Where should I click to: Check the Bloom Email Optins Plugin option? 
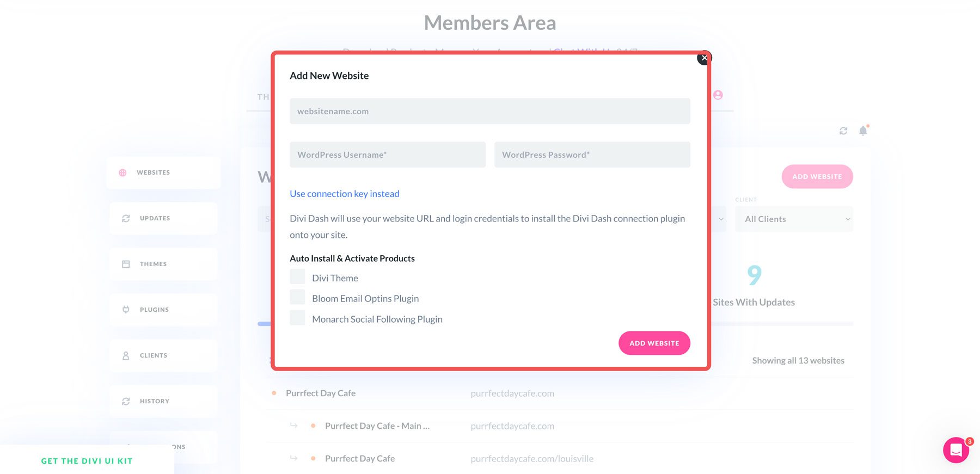(297, 297)
